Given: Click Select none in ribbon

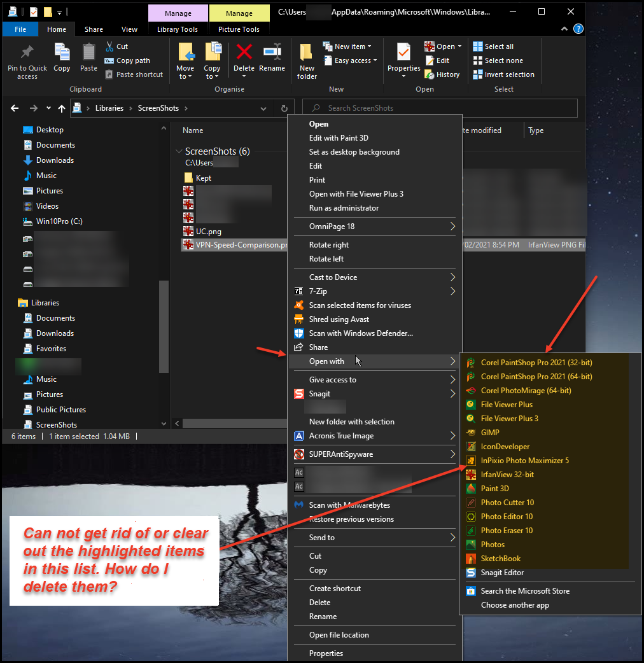Looking at the screenshot, I should pos(498,60).
